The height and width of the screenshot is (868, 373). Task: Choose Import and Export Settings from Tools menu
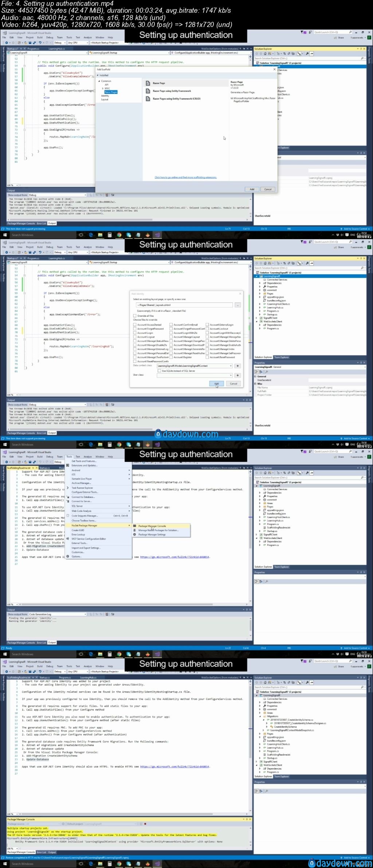[x=86, y=548]
